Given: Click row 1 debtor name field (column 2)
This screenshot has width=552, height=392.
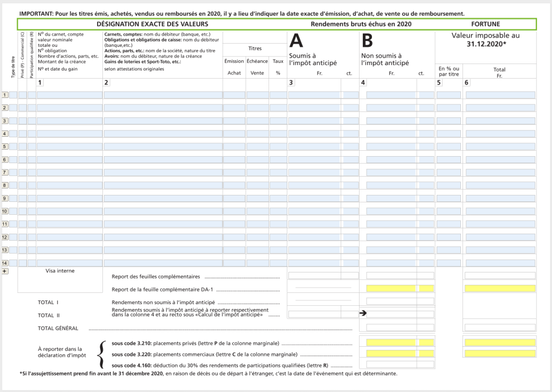Looking at the screenshot, I should [x=163, y=95].
